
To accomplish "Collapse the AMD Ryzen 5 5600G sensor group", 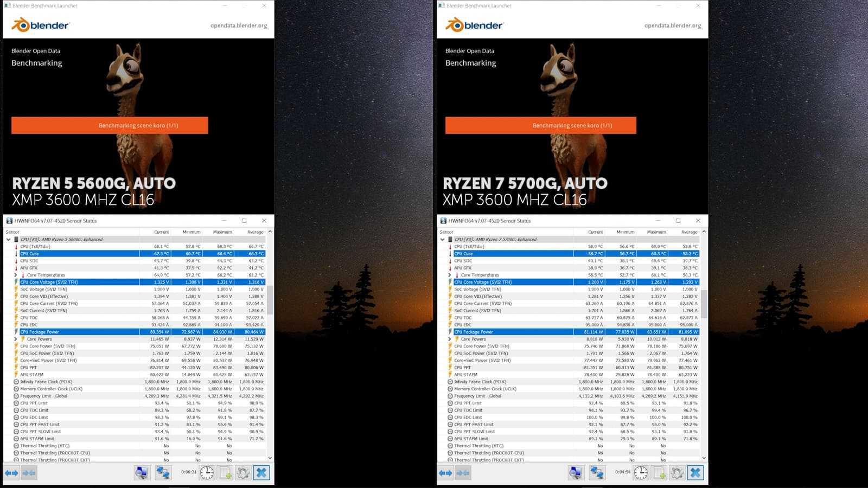I will coord(8,239).
